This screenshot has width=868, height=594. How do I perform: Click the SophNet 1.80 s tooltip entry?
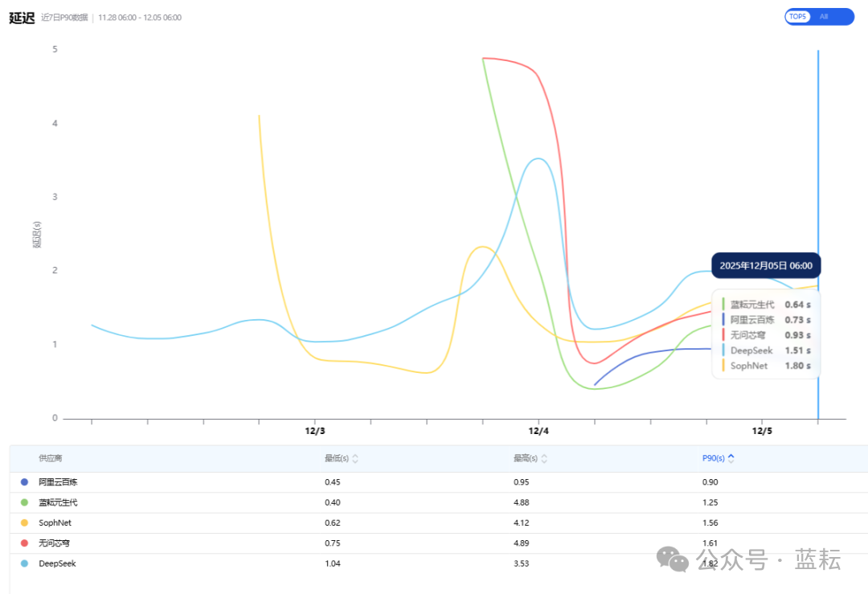tap(766, 366)
